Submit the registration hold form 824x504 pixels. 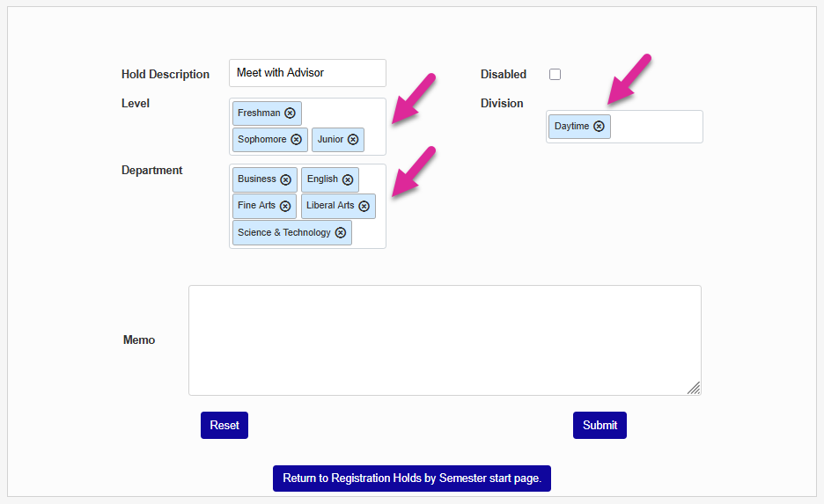[600, 426]
